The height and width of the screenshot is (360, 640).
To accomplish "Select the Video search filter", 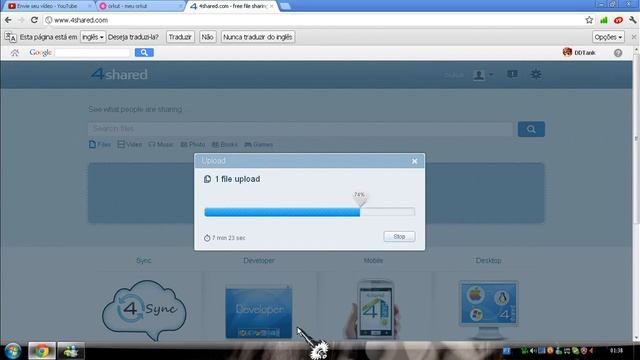I will click(x=130, y=144).
